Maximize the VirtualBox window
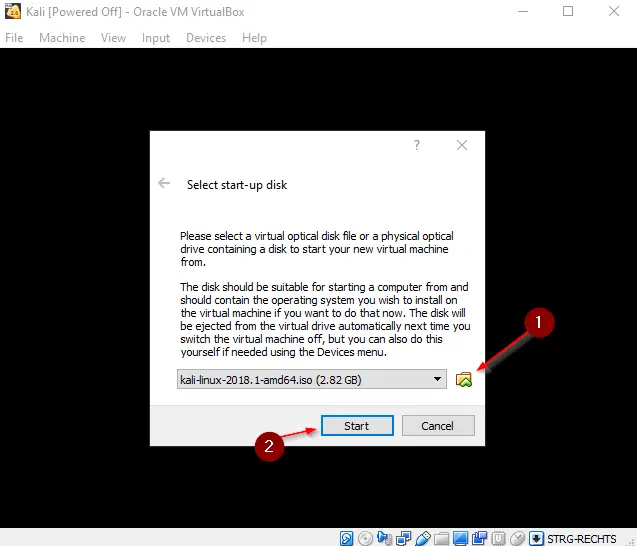Image resolution: width=637 pixels, height=546 pixels. [x=568, y=11]
